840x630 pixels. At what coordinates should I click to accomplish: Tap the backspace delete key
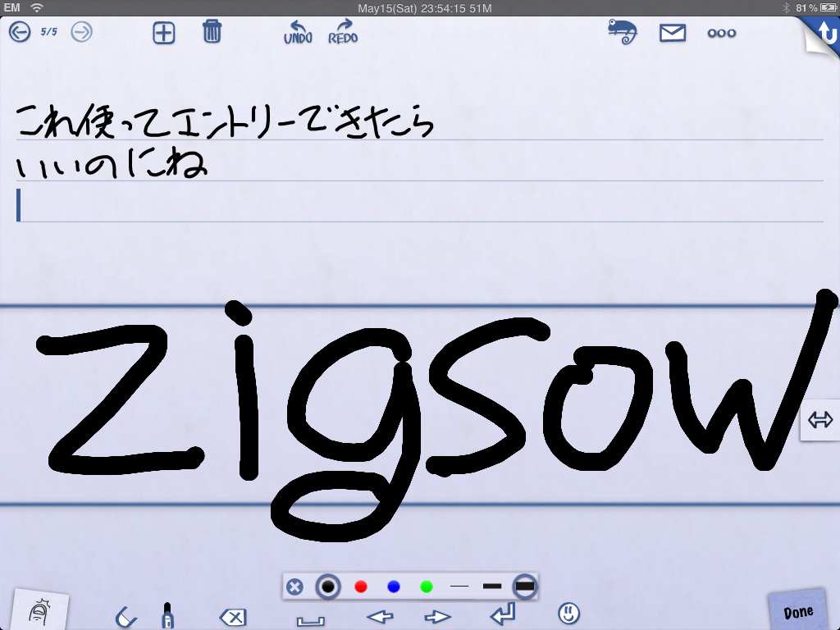click(x=233, y=617)
